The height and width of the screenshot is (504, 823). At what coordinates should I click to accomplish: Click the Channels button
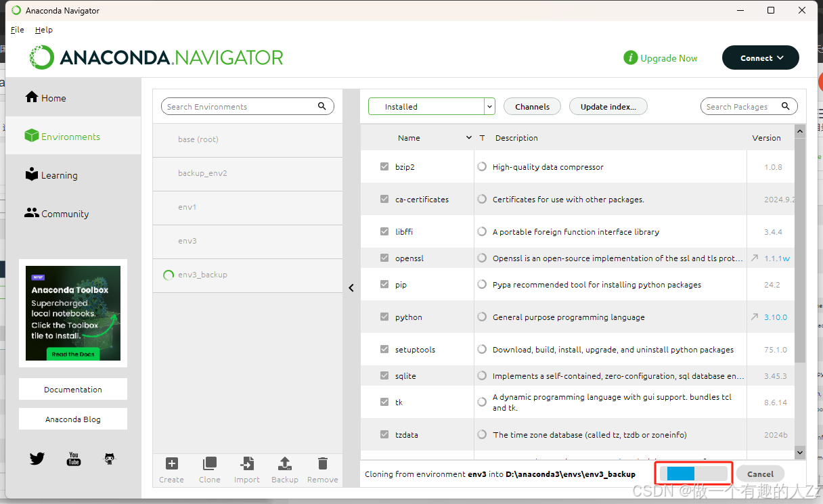(532, 106)
